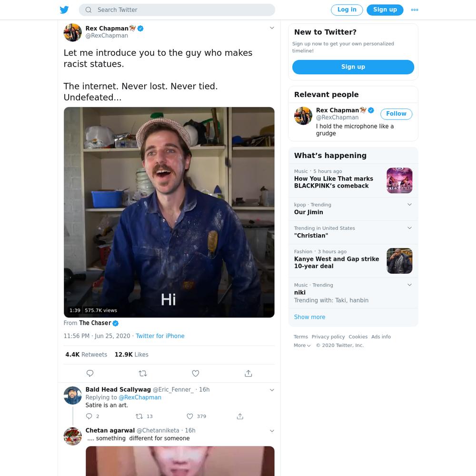Open 'Twitter for iPhone' source link

(x=160, y=336)
